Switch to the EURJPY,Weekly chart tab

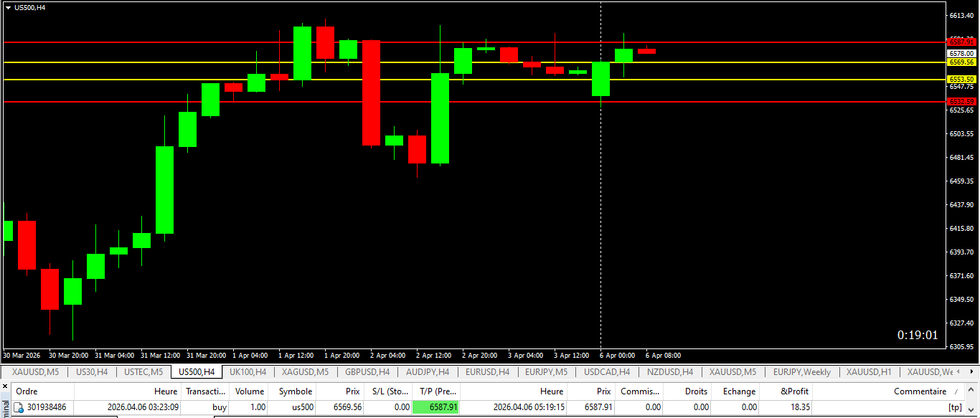tap(802, 372)
